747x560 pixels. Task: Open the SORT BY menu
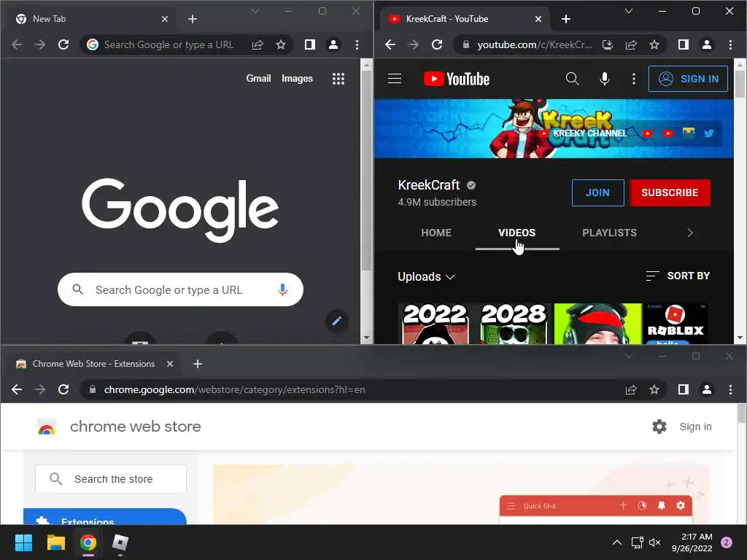(678, 276)
